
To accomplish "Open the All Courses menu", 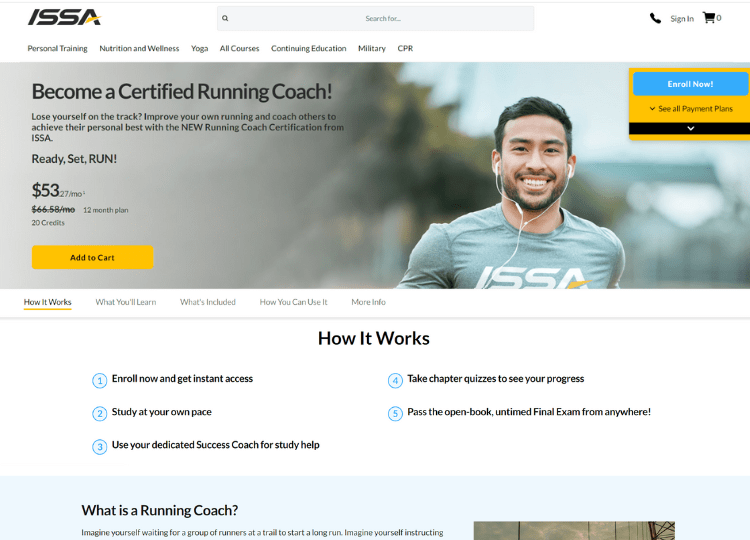I will click(239, 48).
